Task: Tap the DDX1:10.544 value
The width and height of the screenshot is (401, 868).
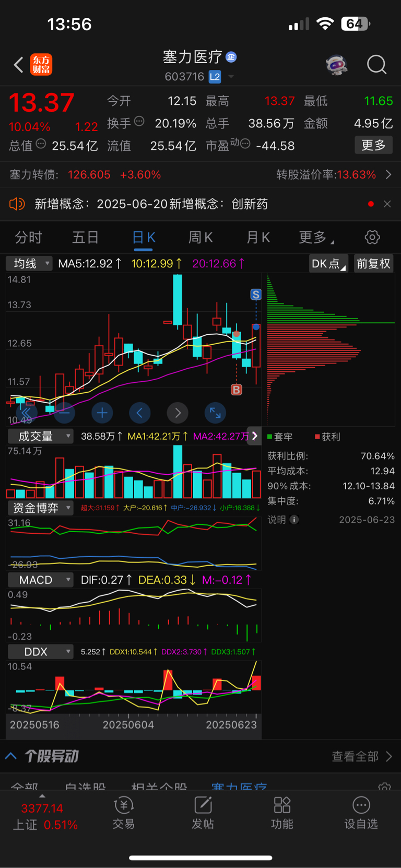Action: (x=133, y=652)
